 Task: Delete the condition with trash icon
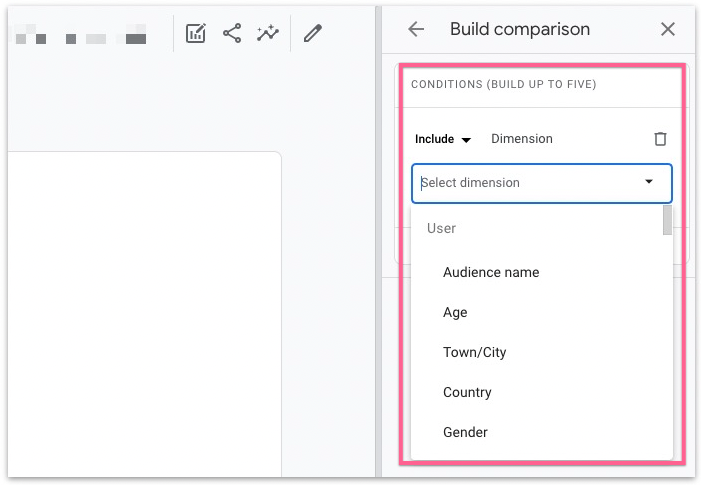[660, 139]
